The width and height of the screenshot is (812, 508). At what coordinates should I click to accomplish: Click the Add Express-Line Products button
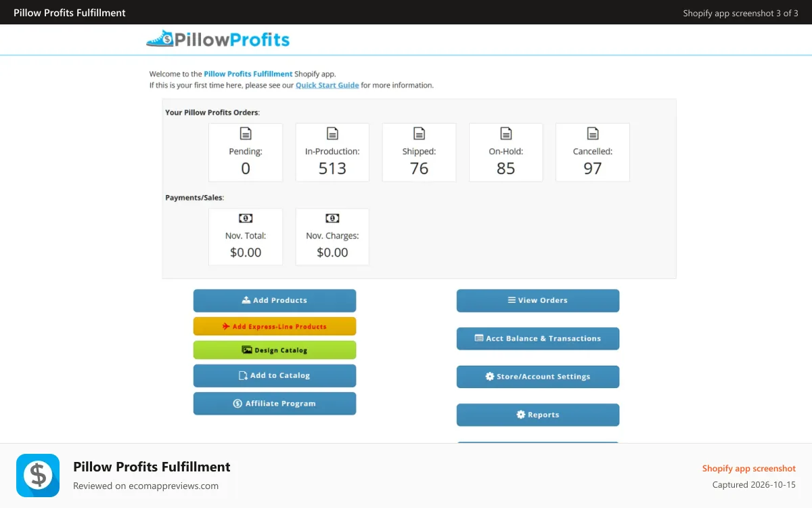pyautogui.click(x=275, y=326)
